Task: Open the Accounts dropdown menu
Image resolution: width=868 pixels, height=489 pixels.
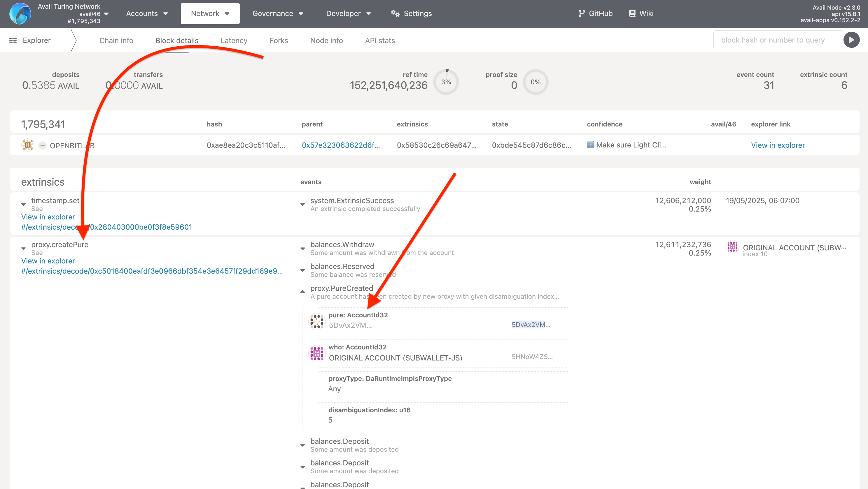Action: (147, 13)
